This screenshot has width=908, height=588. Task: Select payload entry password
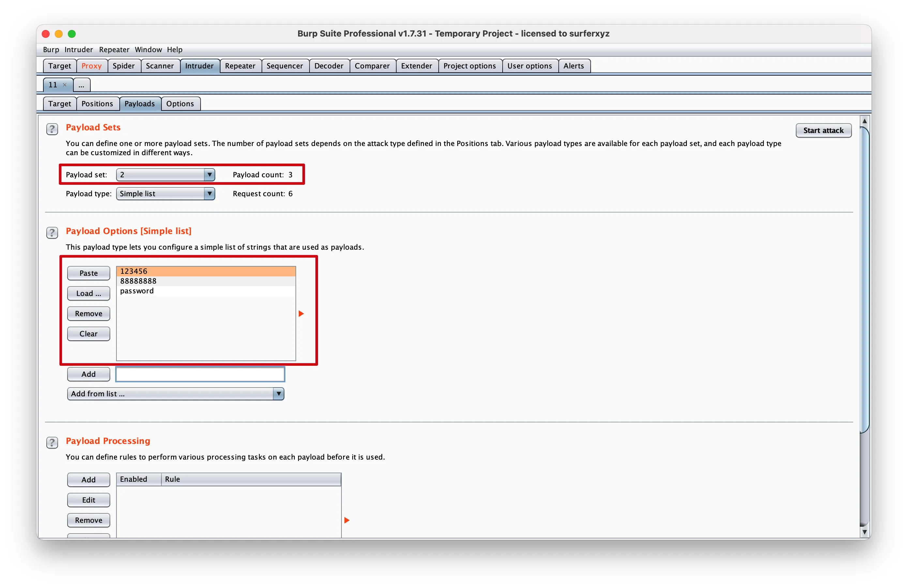pyautogui.click(x=206, y=291)
